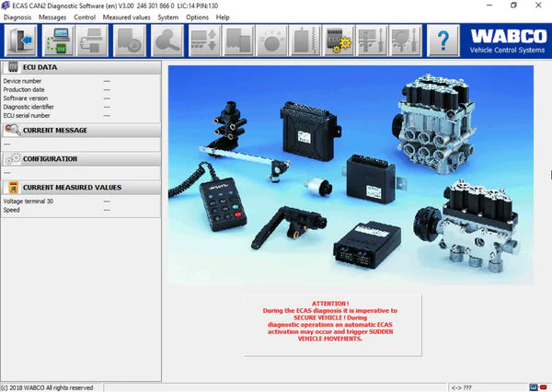Open the Measured values menu

126,17
